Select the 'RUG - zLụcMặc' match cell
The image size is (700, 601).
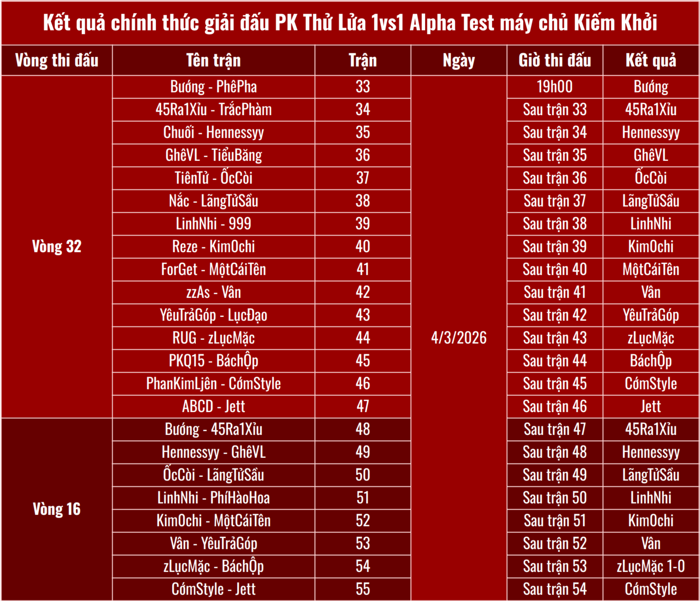pyautogui.click(x=214, y=338)
